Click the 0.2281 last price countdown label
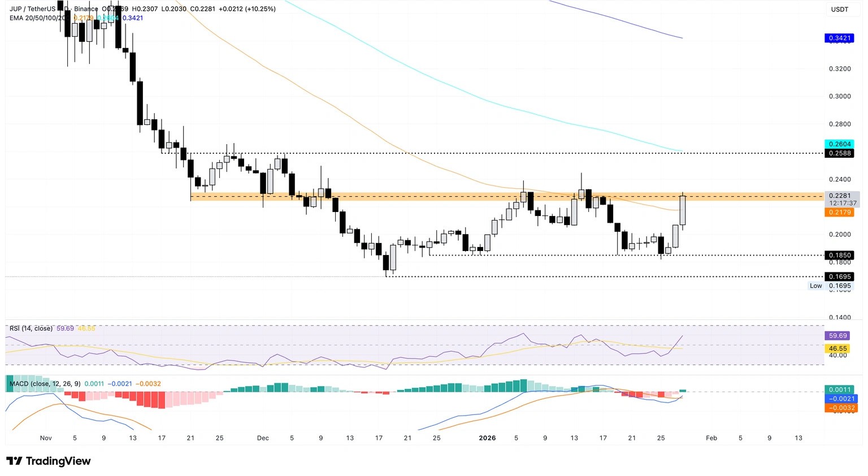Viewport: 868px width, 476px height. point(841,199)
